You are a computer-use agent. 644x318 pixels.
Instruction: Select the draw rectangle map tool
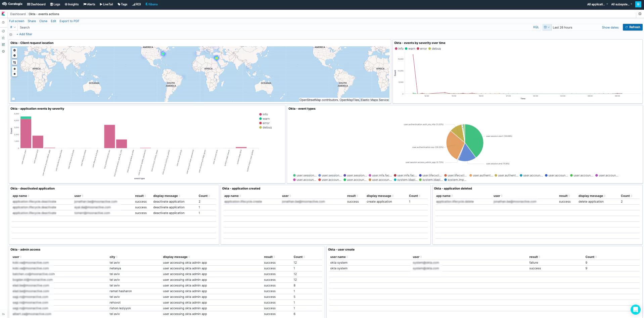click(14, 74)
